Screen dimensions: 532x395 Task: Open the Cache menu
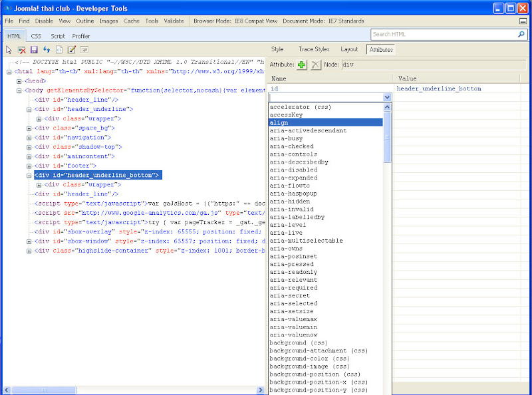click(132, 21)
